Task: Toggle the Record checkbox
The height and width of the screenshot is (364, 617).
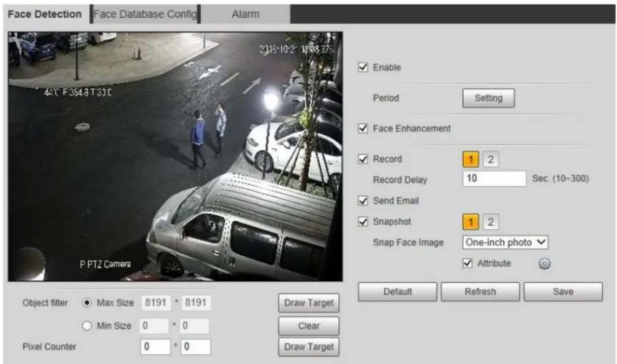Action: tap(363, 159)
